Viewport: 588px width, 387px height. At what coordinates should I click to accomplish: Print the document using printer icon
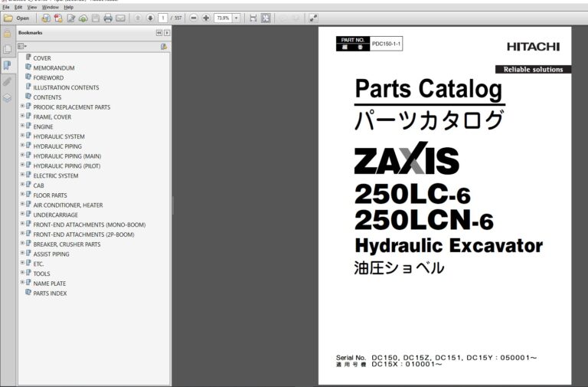(108, 18)
